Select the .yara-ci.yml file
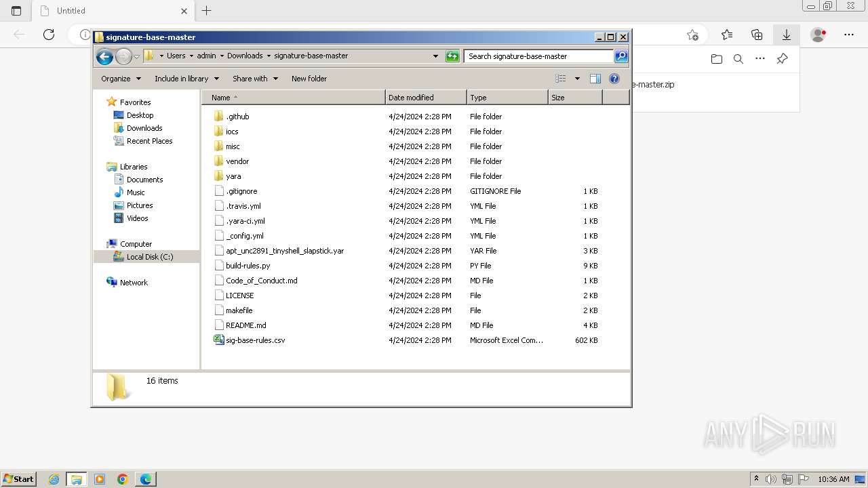This screenshot has width=868, height=488. pos(245,221)
